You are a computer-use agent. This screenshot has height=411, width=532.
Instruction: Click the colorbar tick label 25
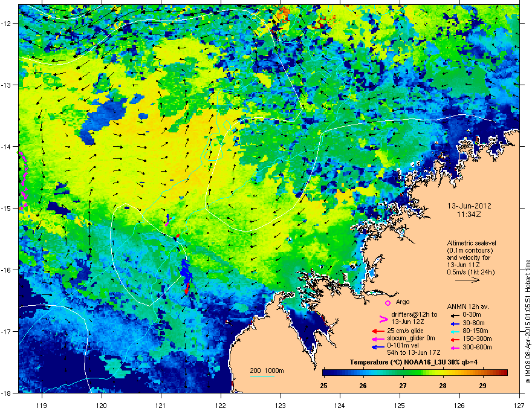(323, 386)
